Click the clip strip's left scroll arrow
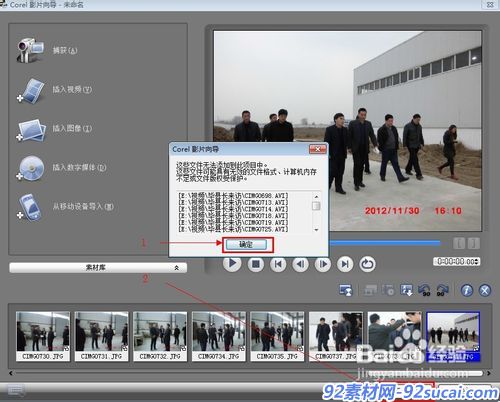The height and width of the screenshot is (402, 500). [11, 373]
